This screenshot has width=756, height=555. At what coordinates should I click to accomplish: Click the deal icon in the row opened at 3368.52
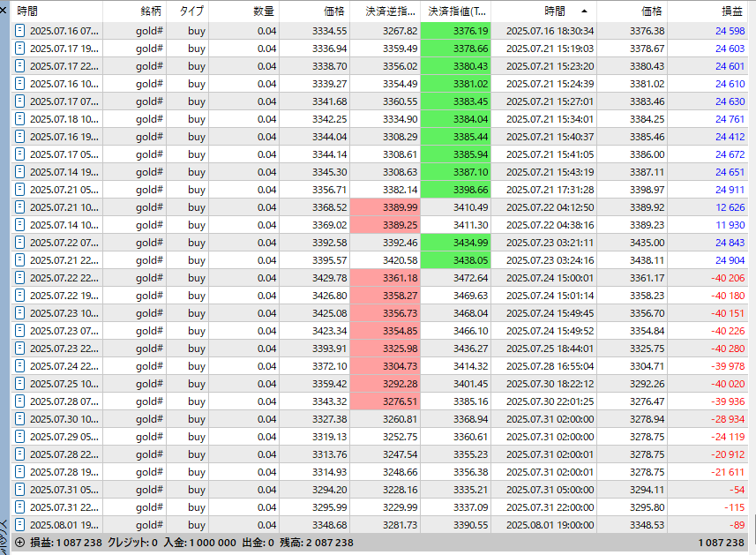(19, 207)
